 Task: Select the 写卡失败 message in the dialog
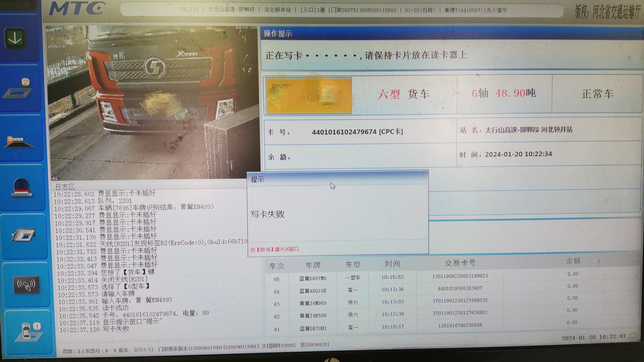[268, 215]
